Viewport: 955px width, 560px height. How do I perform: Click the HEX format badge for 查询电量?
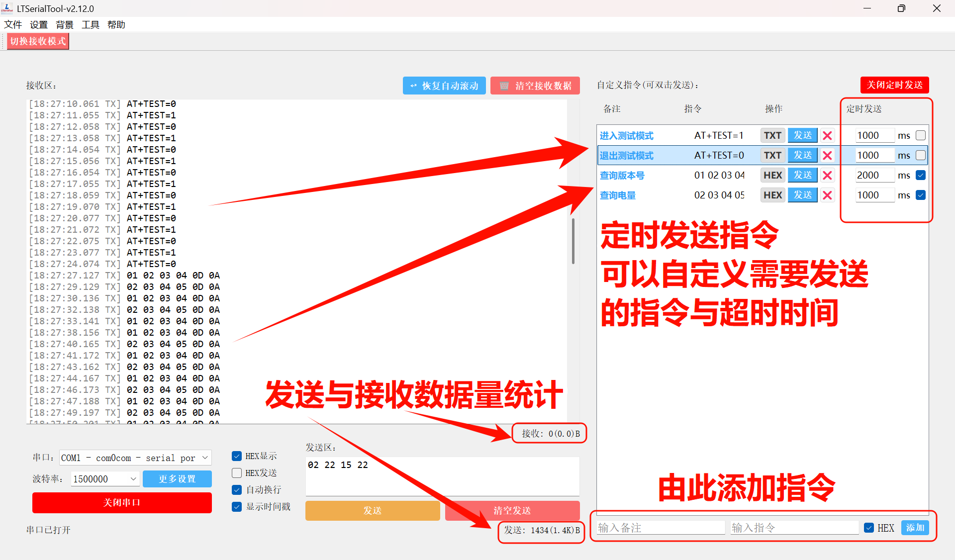coord(772,194)
